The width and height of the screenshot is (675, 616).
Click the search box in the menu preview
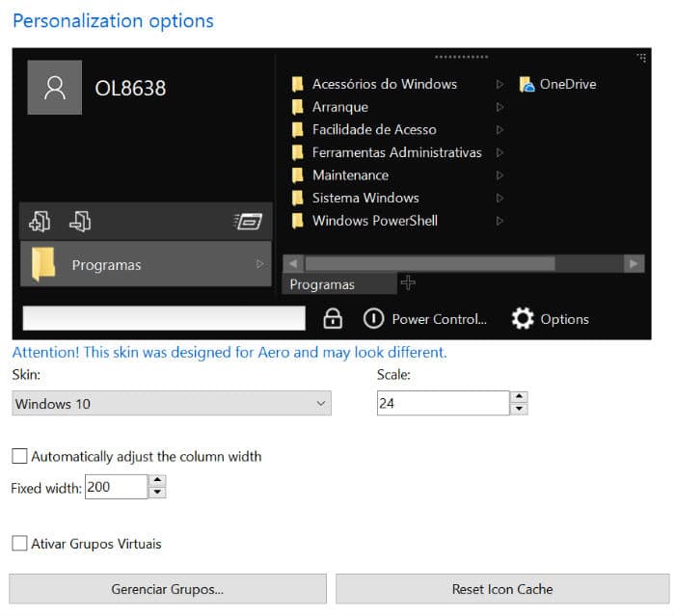(164, 318)
